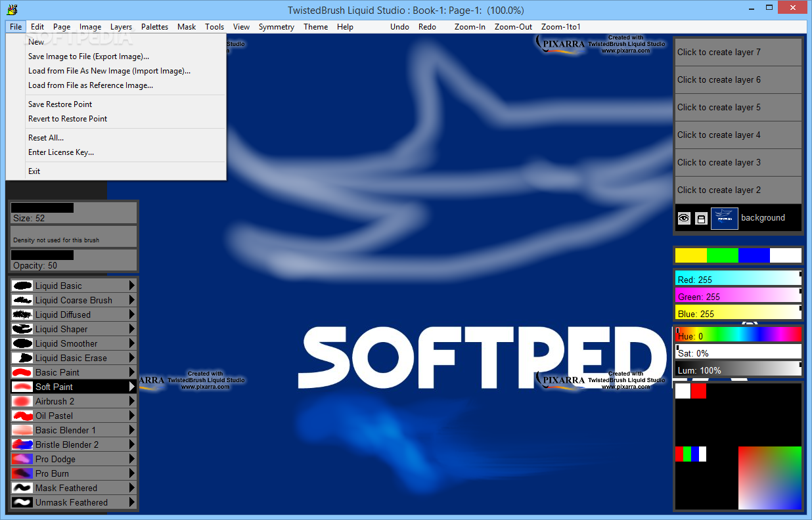The image size is (812, 520).
Task: Toggle the background layer lock icon
Action: tap(701, 219)
